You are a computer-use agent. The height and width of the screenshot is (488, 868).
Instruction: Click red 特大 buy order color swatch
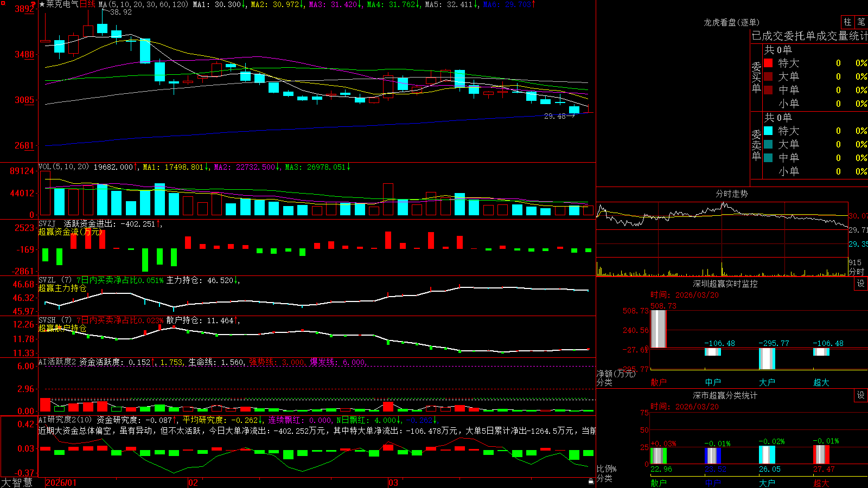pyautogui.click(x=768, y=63)
